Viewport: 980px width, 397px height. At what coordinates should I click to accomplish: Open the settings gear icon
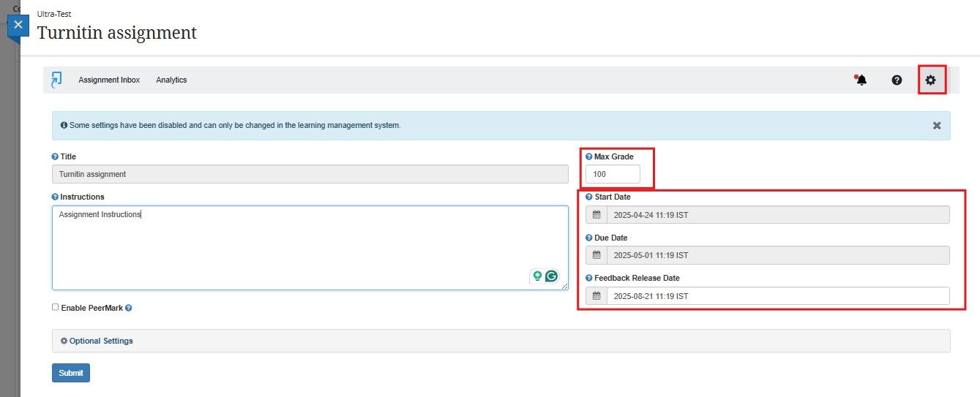[931, 80]
